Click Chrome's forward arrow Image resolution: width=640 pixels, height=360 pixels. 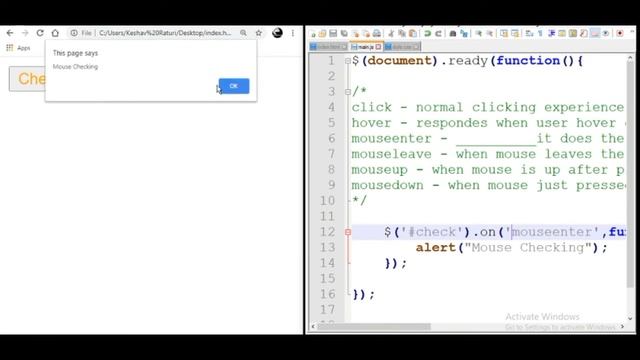[x=25, y=33]
